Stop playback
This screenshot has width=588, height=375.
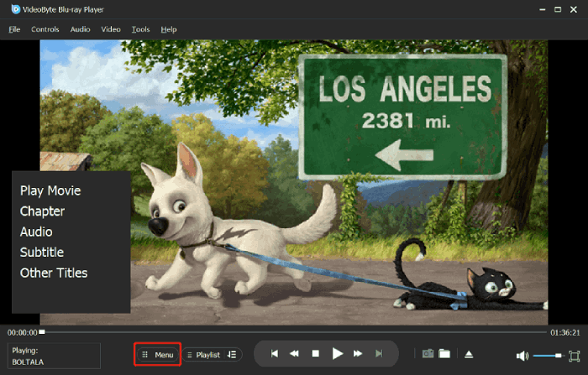tap(316, 354)
